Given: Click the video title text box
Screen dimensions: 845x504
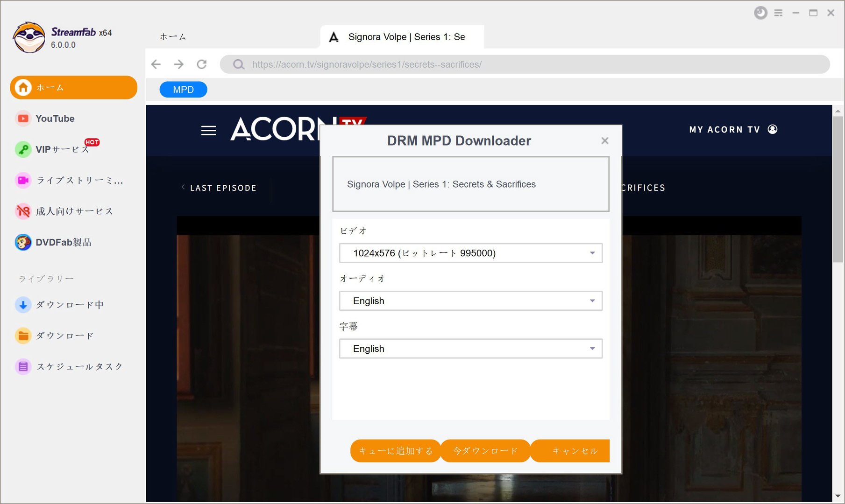Looking at the screenshot, I should click(x=471, y=184).
